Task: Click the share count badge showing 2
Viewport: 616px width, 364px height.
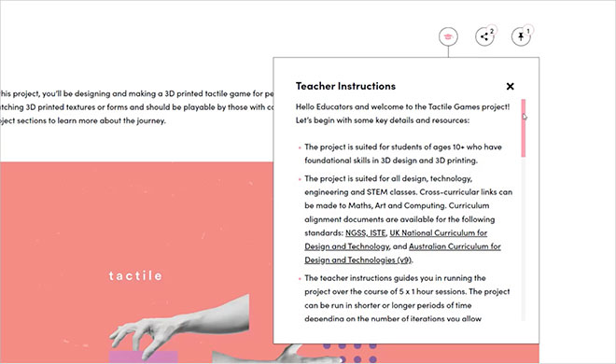Action: [x=492, y=31]
